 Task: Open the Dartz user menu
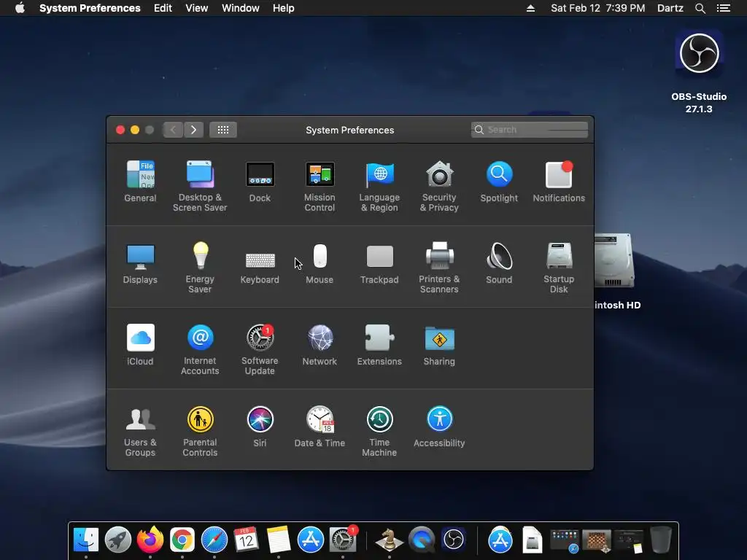point(670,8)
